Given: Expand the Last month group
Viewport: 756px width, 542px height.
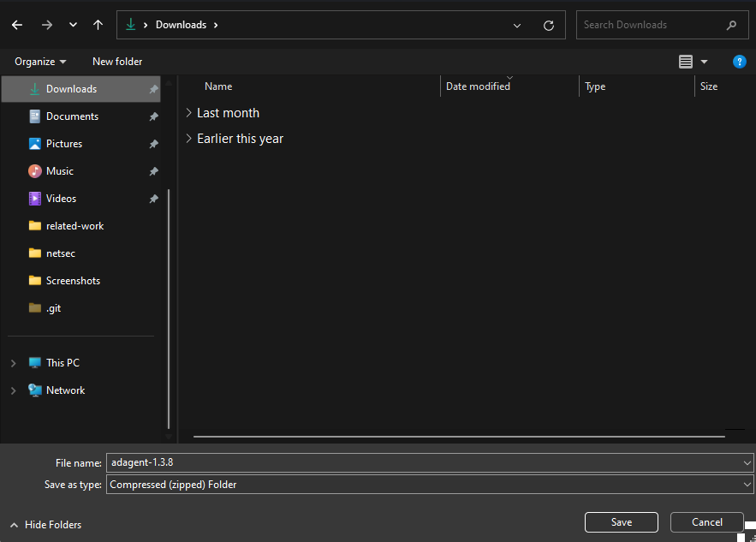Looking at the screenshot, I should pyautogui.click(x=188, y=112).
